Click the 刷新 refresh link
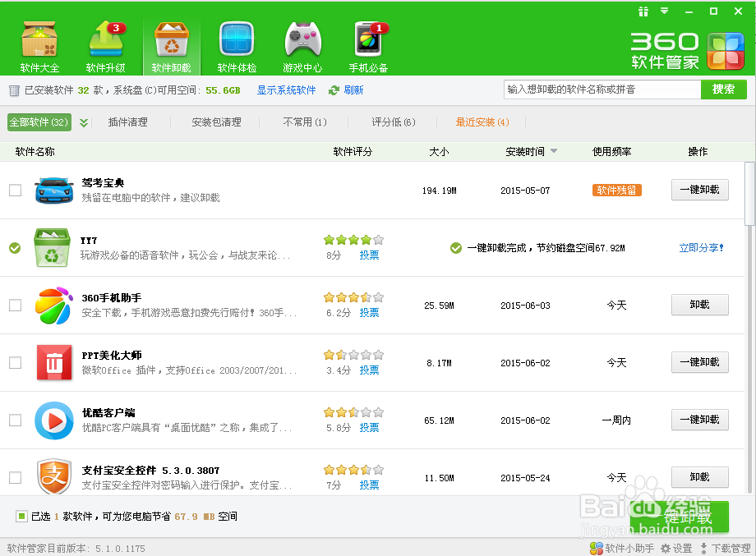The height and width of the screenshot is (556, 756). pyautogui.click(x=353, y=90)
